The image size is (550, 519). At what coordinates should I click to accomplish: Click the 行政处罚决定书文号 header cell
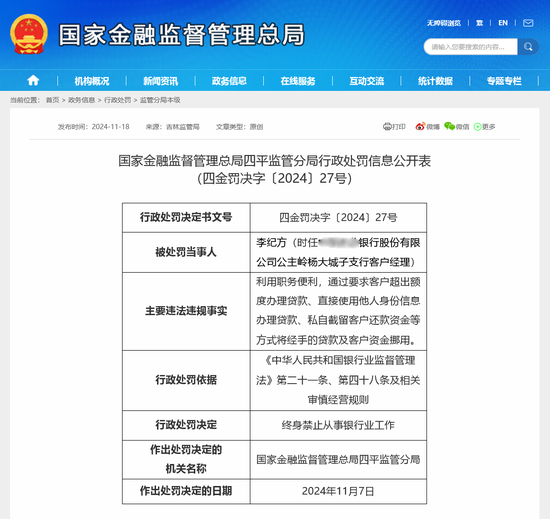186,217
